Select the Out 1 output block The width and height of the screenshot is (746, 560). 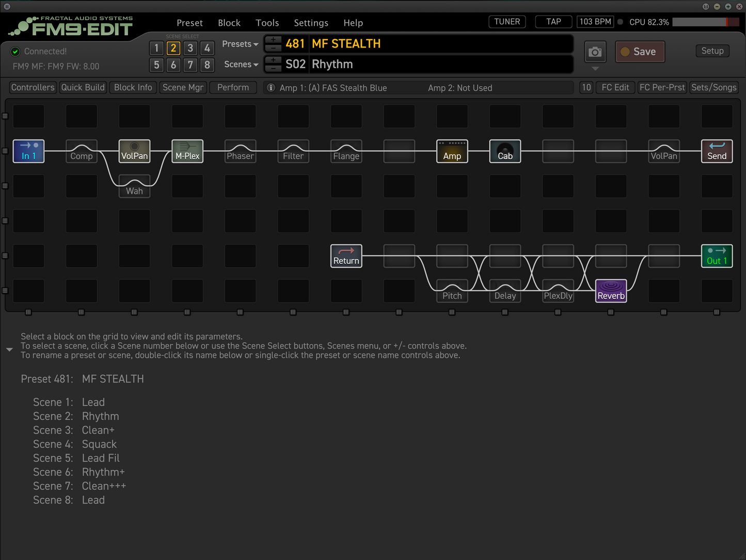tap(717, 255)
